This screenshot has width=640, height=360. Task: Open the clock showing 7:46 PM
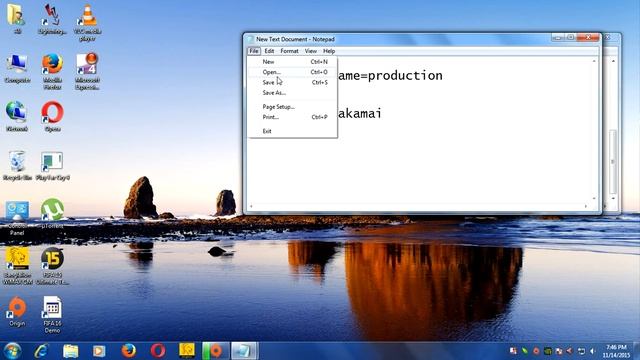(616, 351)
